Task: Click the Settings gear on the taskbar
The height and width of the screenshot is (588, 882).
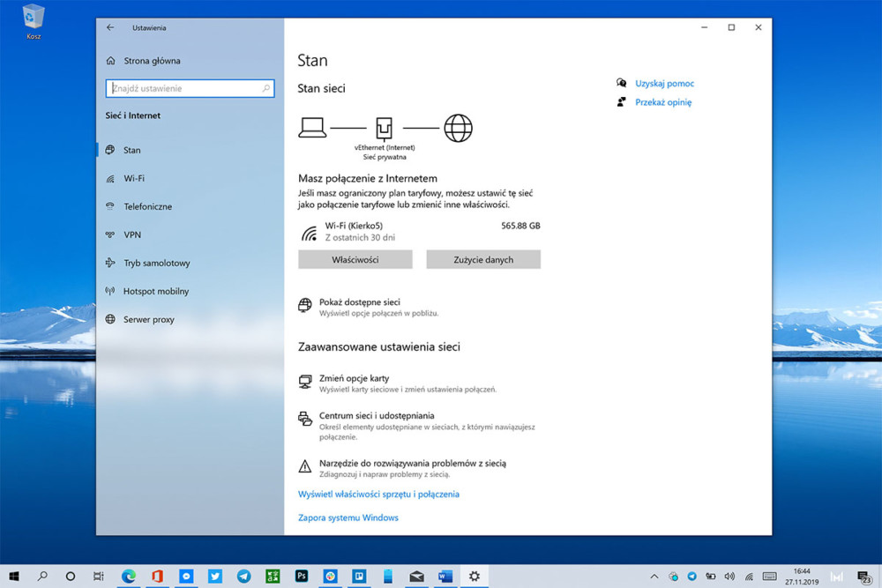Action: pyautogui.click(x=475, y=577)
